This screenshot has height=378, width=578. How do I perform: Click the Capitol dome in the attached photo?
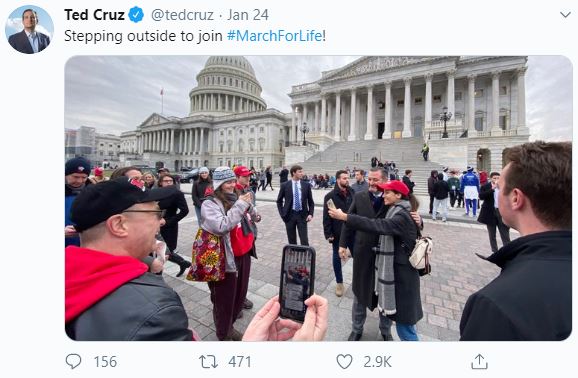227,85
